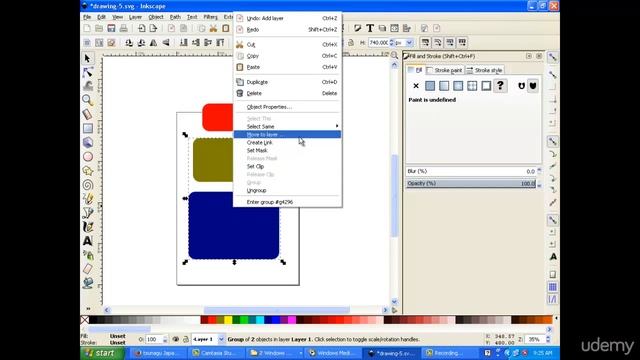Select the arrow Selector tool

tap(87, 58)
